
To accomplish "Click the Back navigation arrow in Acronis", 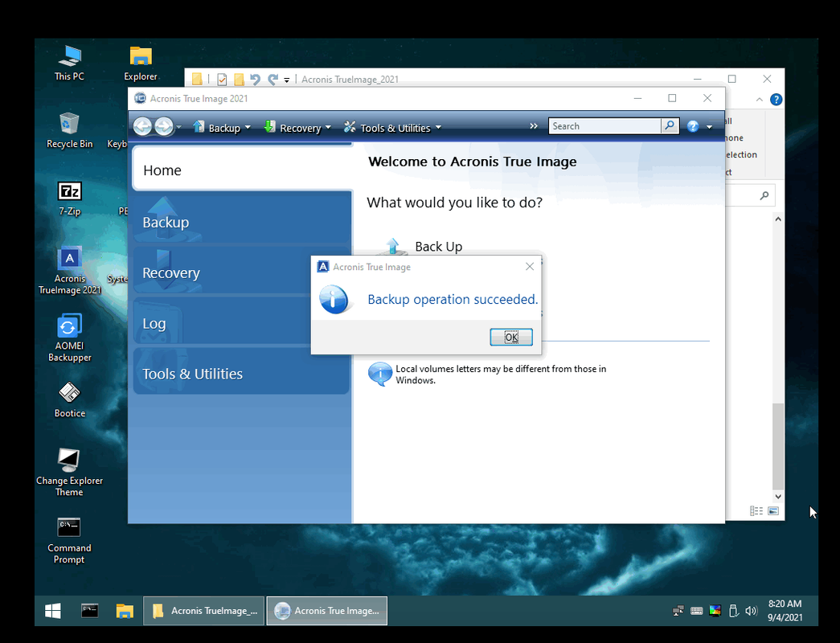I will (142, 126).
